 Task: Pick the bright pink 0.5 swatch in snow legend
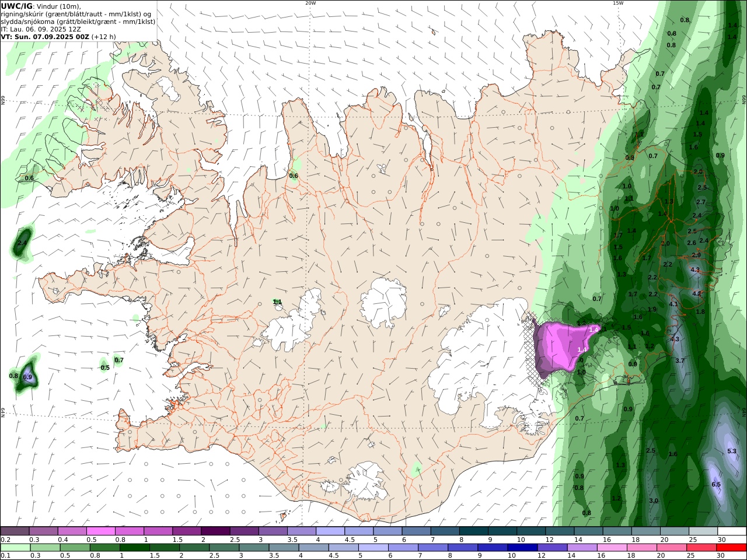point(101,531)
